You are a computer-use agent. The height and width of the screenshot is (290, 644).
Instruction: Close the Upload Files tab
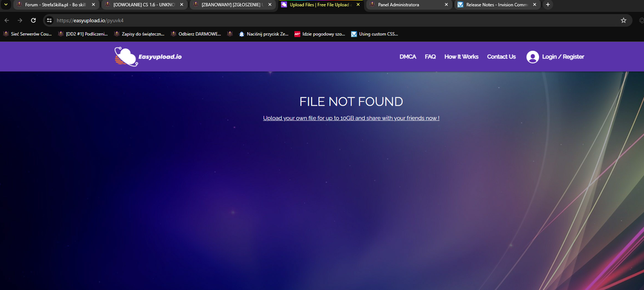click(358, 5)
